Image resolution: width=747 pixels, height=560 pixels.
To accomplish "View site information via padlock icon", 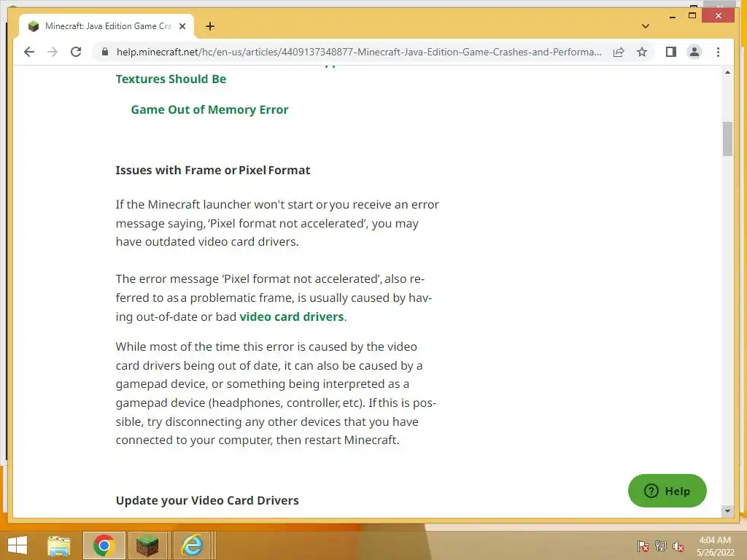I will [105, 52].
